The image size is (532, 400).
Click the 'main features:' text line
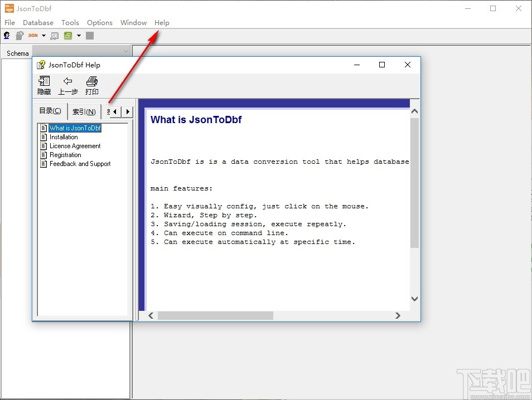coord(182,188)
